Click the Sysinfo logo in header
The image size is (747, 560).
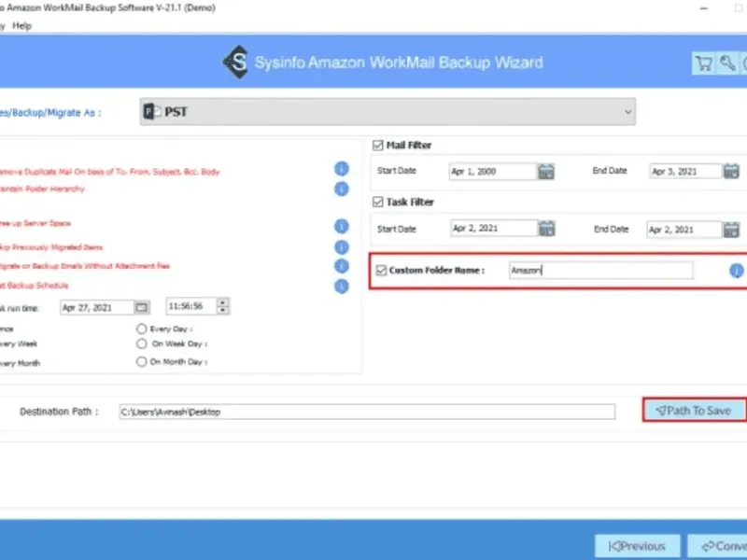tap(236, 62)
